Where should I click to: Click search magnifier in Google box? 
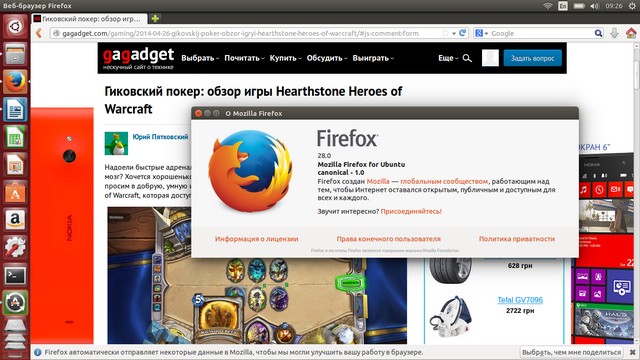click(598, 33)
